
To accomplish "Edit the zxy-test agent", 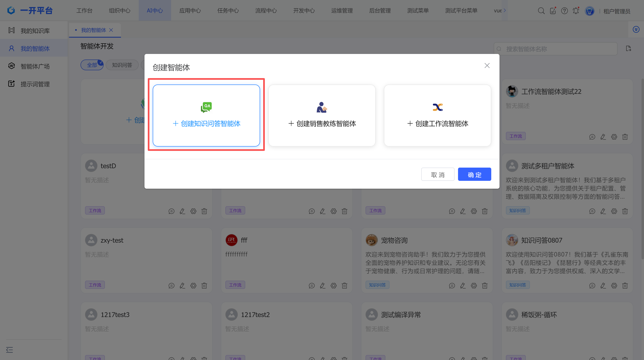I will 182,285.
